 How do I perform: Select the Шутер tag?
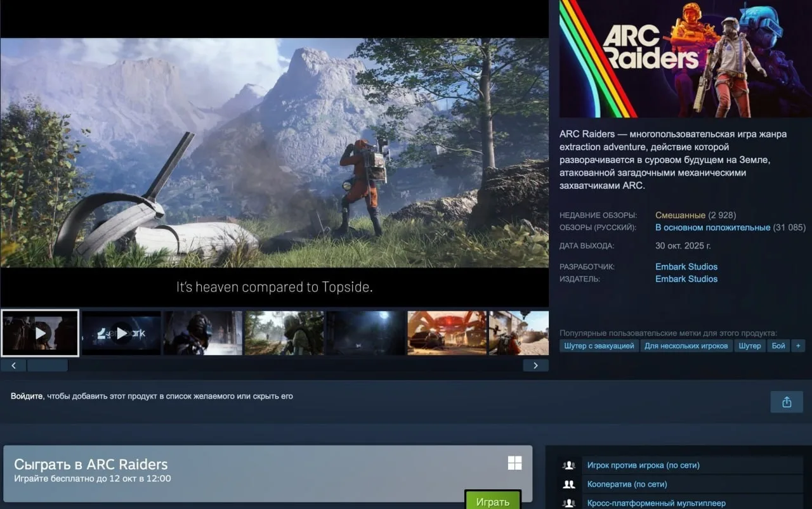tap(750, 346)
